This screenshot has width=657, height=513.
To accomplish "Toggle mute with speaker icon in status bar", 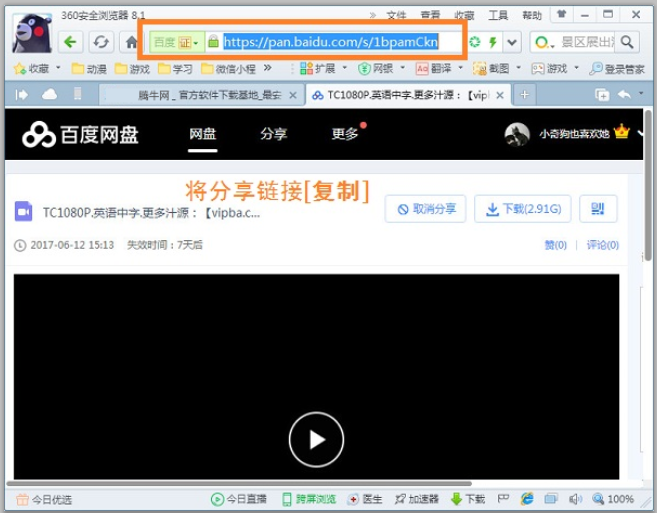I will (x=575, y=499).
